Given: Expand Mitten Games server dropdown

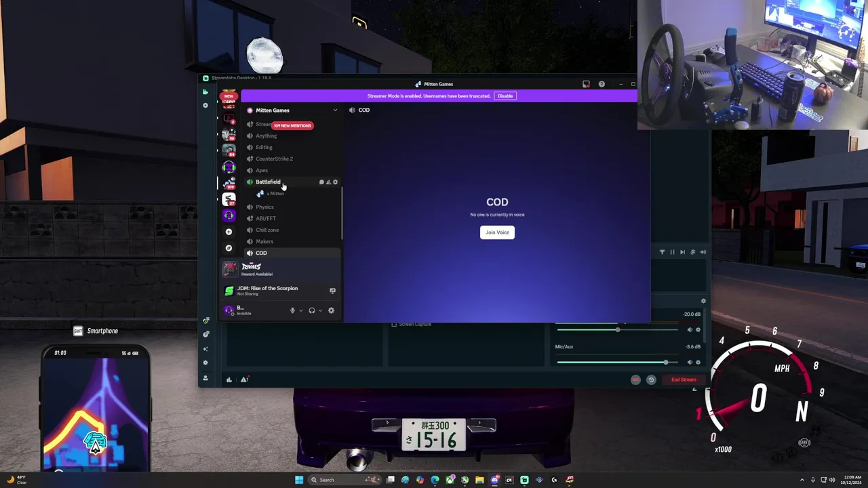Looking at the screenshot, I should pos(334,110).
